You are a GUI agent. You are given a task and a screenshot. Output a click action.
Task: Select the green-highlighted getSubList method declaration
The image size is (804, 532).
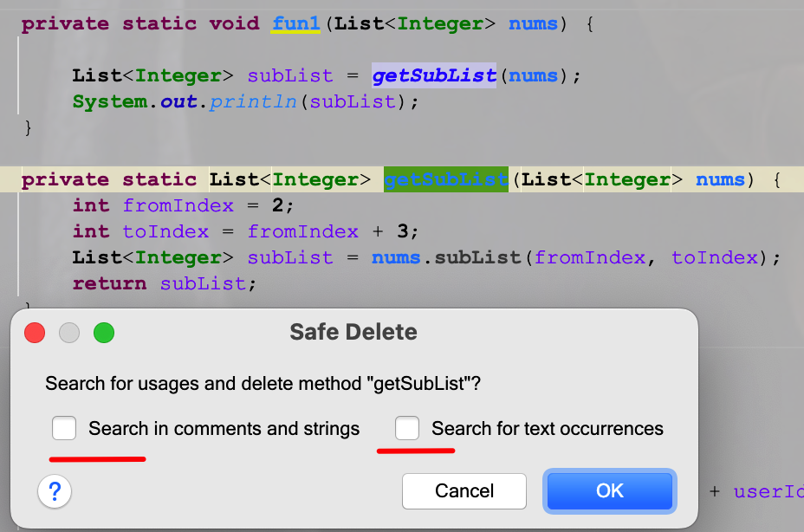click(445, 179)
